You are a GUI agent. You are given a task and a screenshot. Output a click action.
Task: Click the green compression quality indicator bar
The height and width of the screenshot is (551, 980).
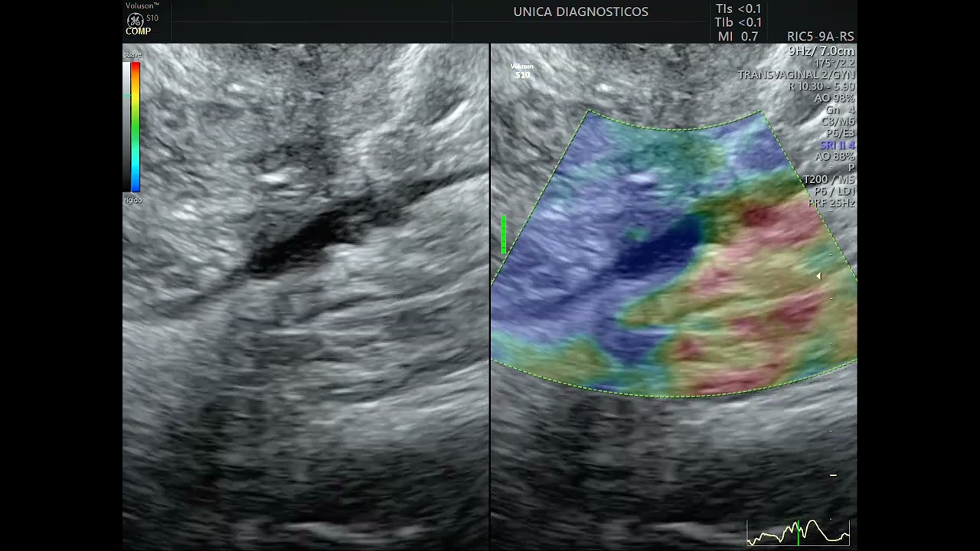[503, 234]
